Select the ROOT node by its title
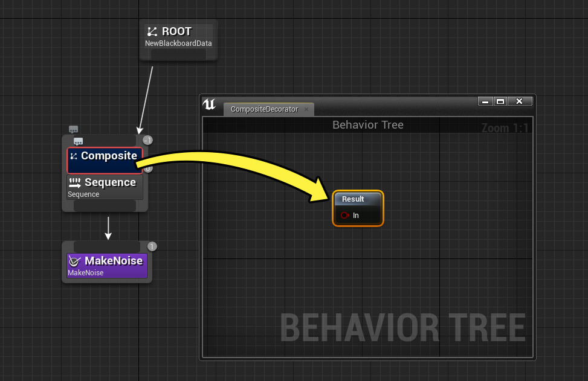This screenshot has height=381, width=588. [x=176, y=31]
